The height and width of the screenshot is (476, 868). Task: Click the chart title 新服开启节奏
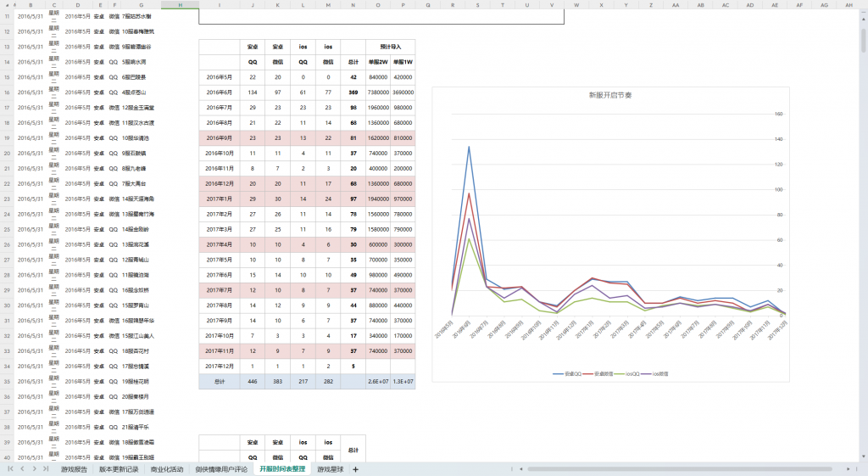(610, 96)
